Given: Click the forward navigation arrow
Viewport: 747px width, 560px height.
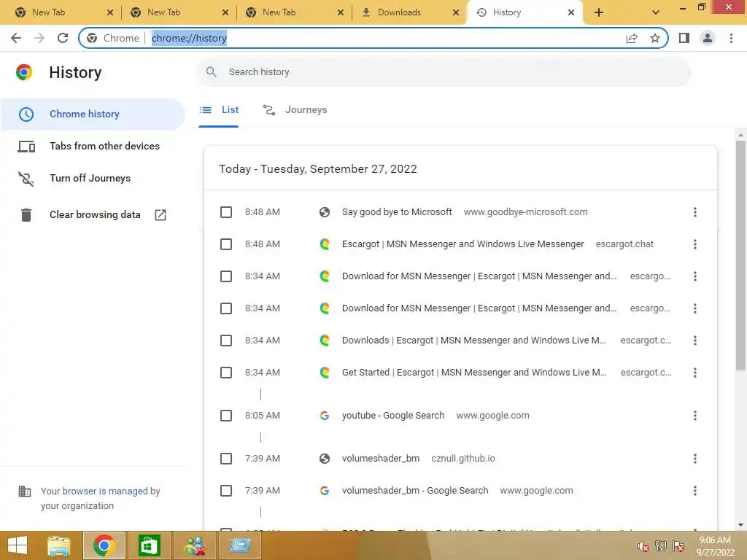Looking at the screenshot, I should pyautogui.click(x=39, y=38).
